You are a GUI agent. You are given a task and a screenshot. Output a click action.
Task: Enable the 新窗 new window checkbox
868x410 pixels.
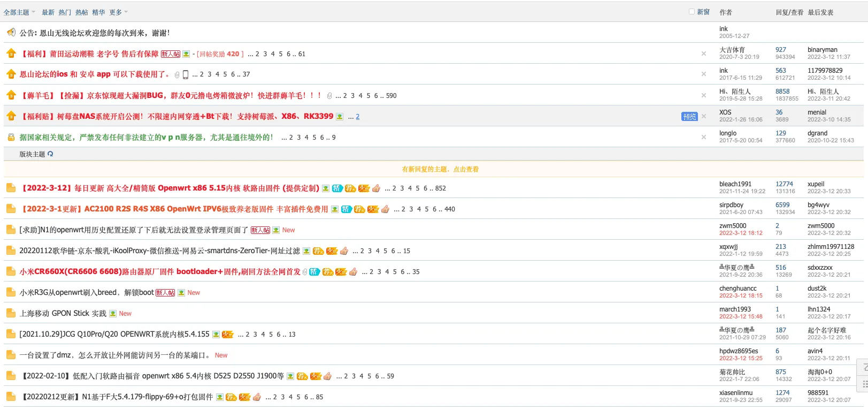(692, 12)
